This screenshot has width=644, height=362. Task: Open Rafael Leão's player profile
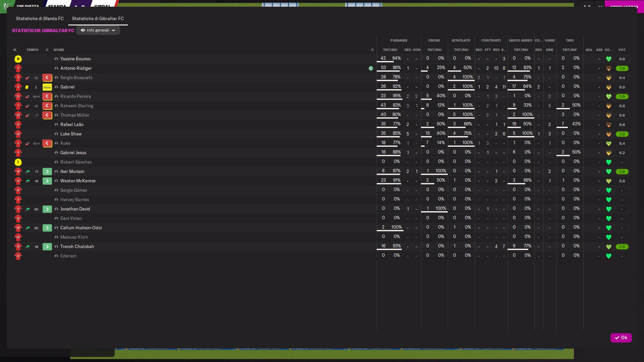click(72, 125)
